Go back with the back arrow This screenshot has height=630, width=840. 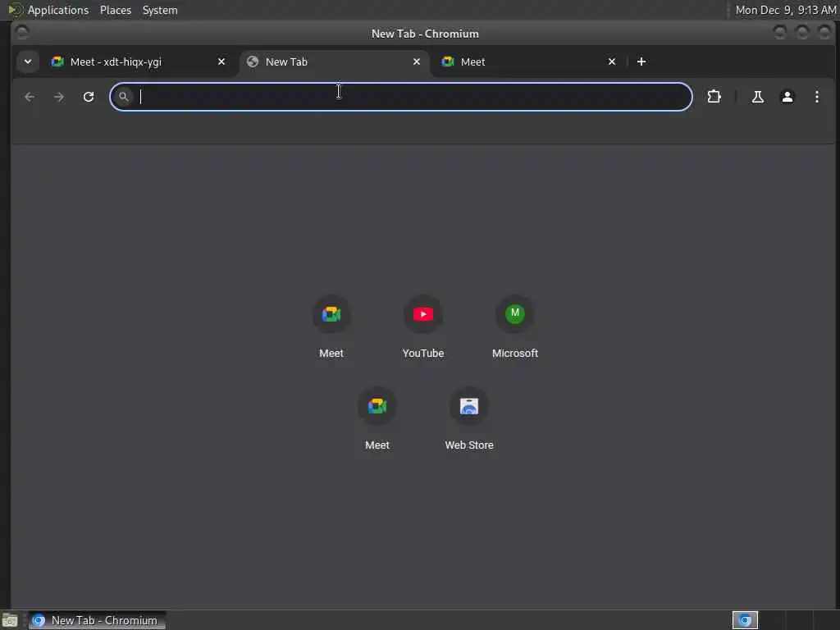tap(30, 97)
